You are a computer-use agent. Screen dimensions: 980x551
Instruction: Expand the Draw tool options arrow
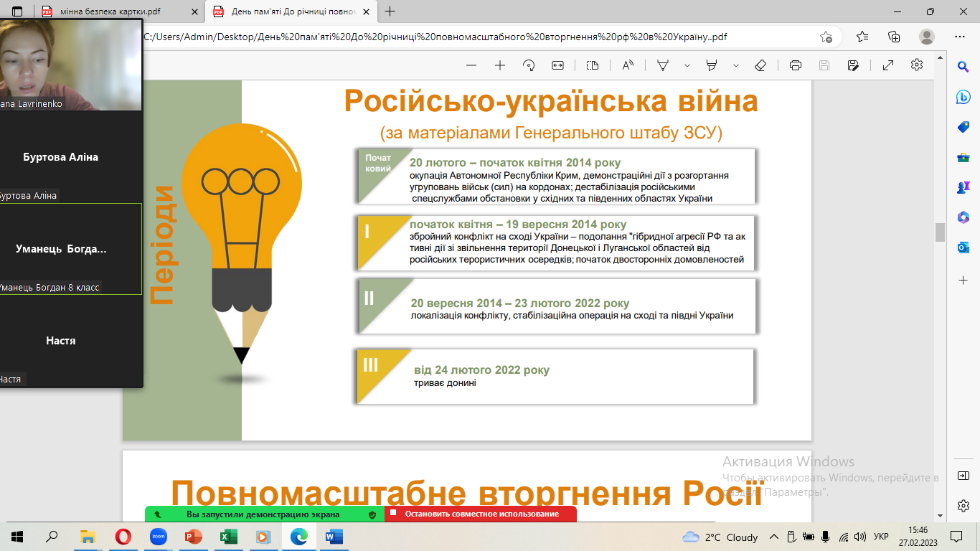point(687,65)
